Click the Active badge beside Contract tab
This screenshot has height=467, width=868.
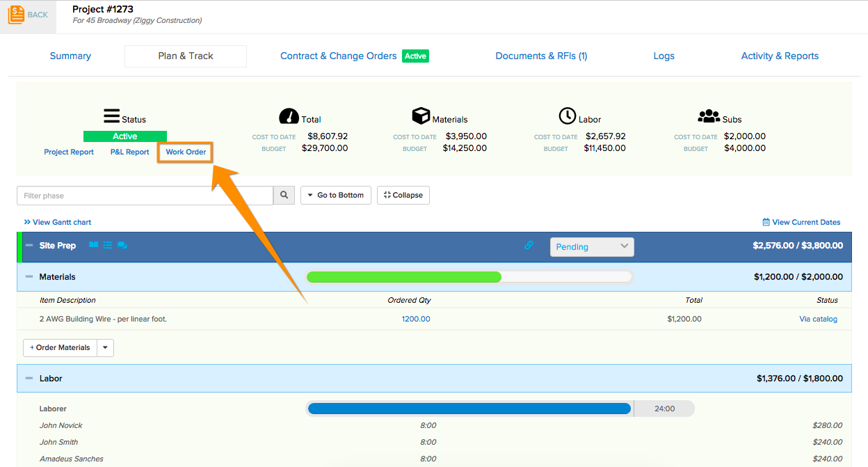[415, 56]
